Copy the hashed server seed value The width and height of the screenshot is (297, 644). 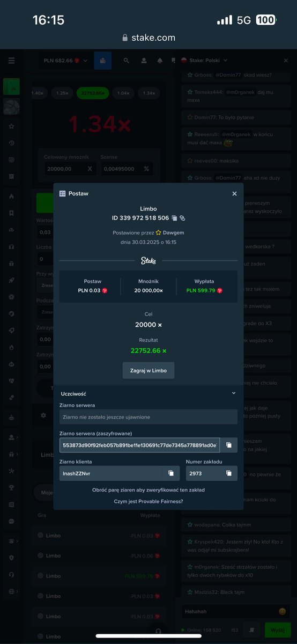(x=228, y=445)
